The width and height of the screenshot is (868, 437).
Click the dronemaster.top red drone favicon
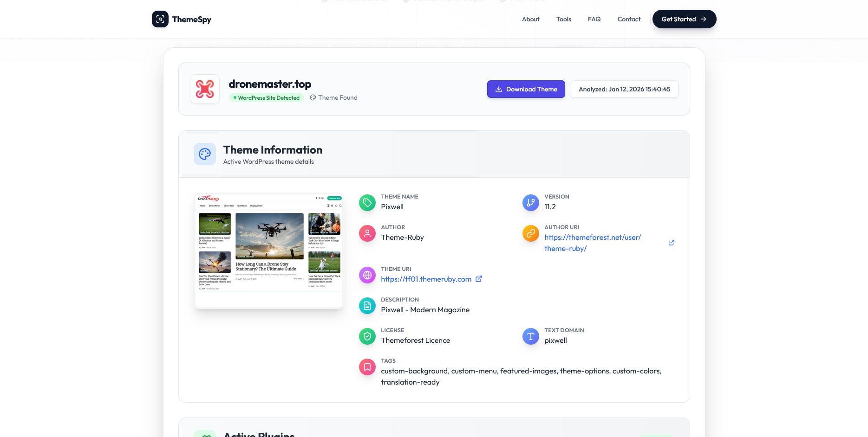205,89
